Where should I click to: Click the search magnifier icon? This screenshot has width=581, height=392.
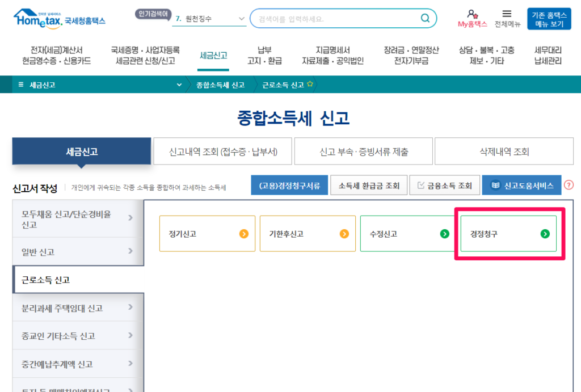pos(424,18)
